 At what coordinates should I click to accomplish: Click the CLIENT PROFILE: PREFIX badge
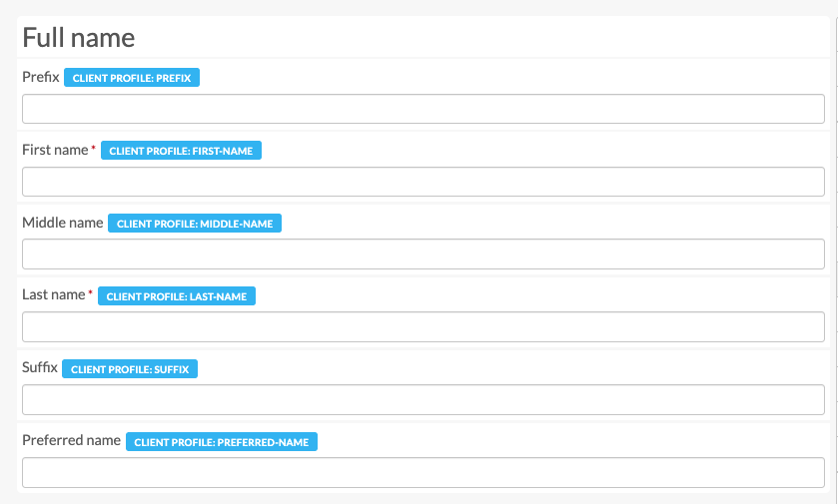[x=132, y=78]
